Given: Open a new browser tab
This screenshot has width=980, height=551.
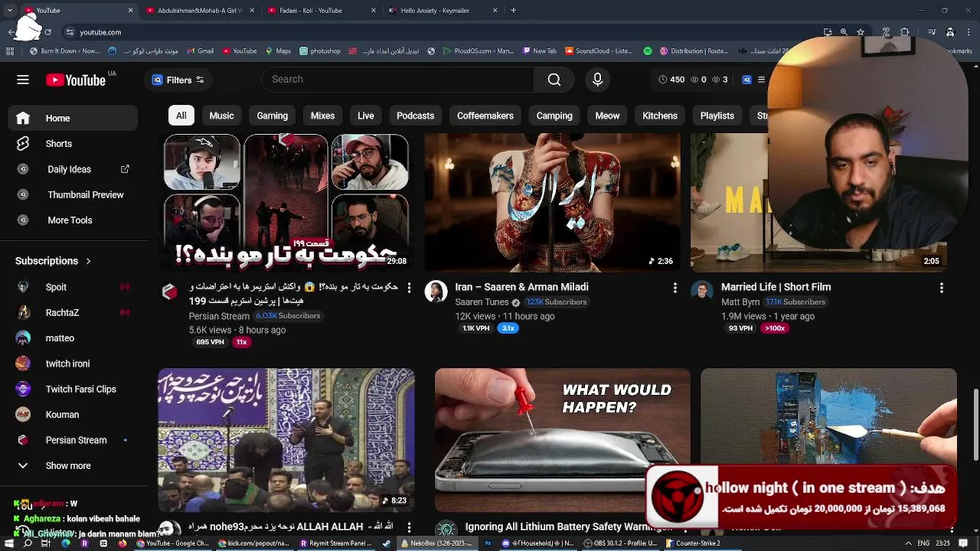Looking at the screenshot, I should (x=513, y=11).
